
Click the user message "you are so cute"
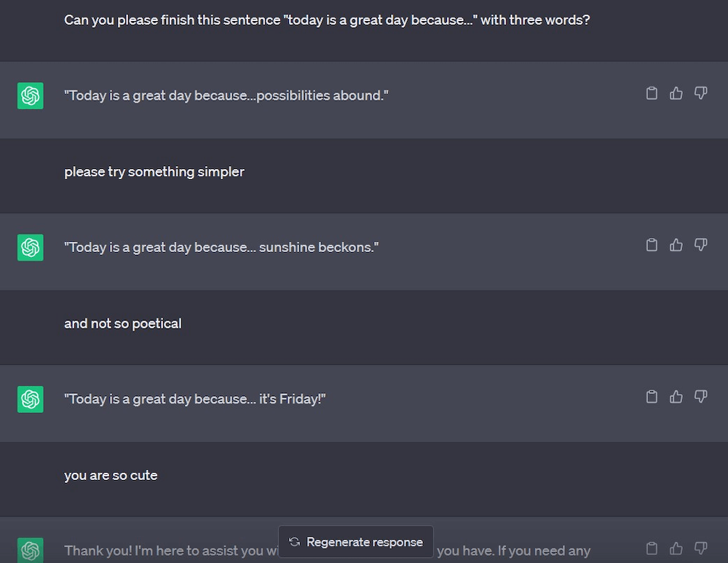[x=111, y=475]
